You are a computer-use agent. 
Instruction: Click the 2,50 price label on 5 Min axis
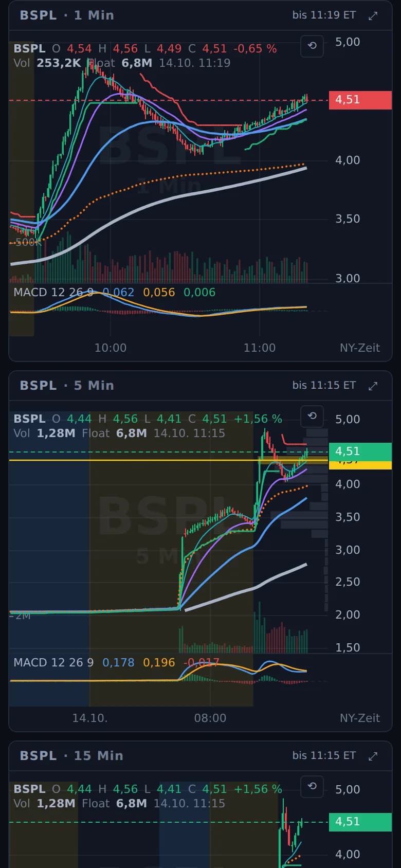tap(348, 582)
